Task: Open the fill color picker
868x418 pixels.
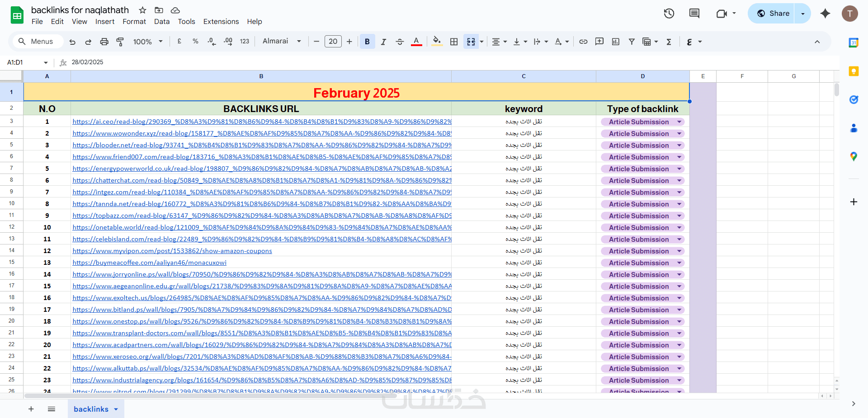Action: pos(437,42)
